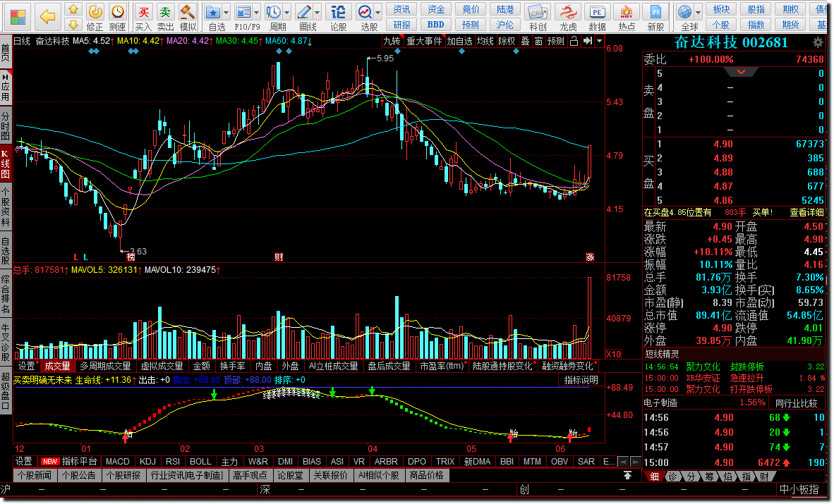Select the 分时图 sidebar tab

6,125
